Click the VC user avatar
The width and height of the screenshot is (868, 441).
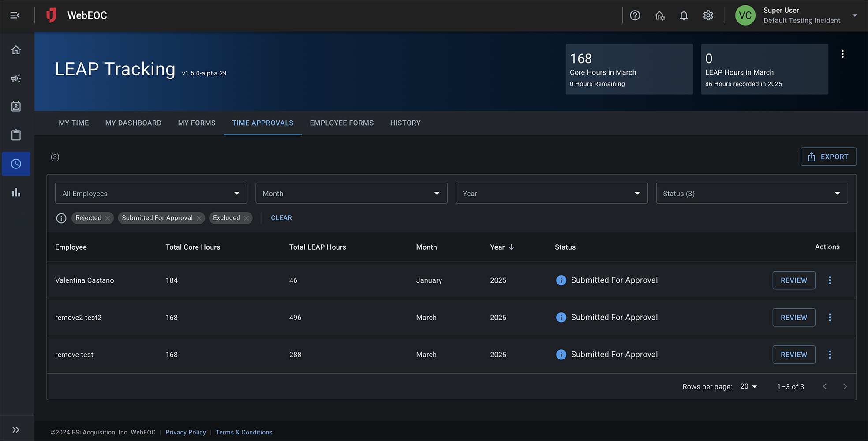tap(745, 15)
